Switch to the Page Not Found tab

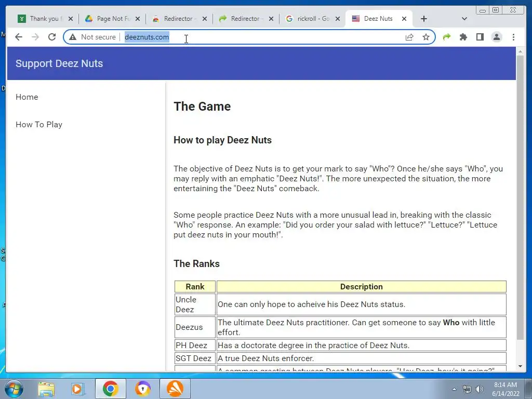click(112, 19)
